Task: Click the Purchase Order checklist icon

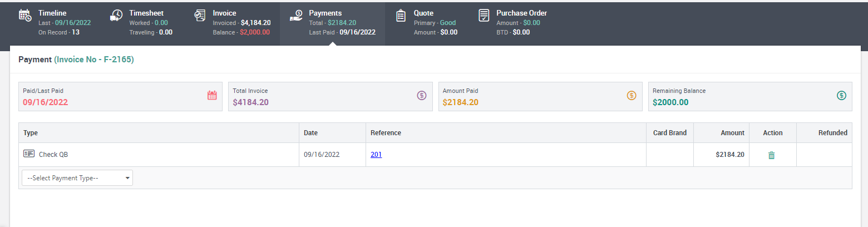Action: click(x=484, y=16)
